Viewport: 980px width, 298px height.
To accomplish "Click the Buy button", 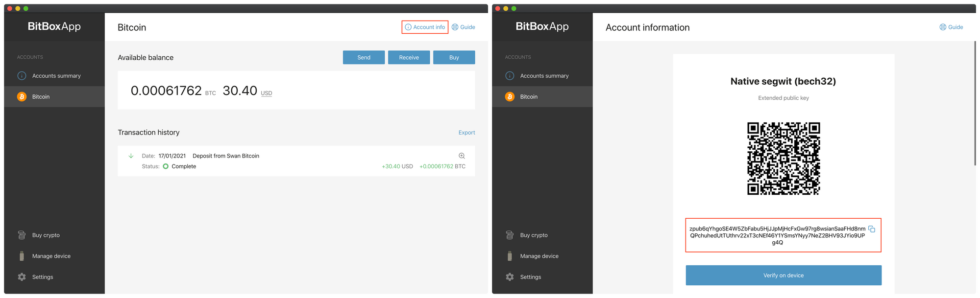I will click(x=454, y=57).
